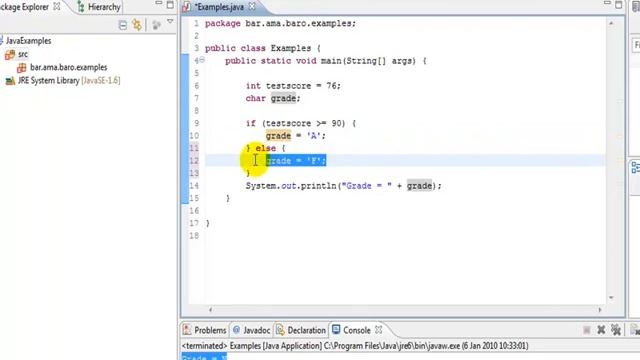
Task: Click the Terminate button in Console toolbar
Action: click(587, 330)
